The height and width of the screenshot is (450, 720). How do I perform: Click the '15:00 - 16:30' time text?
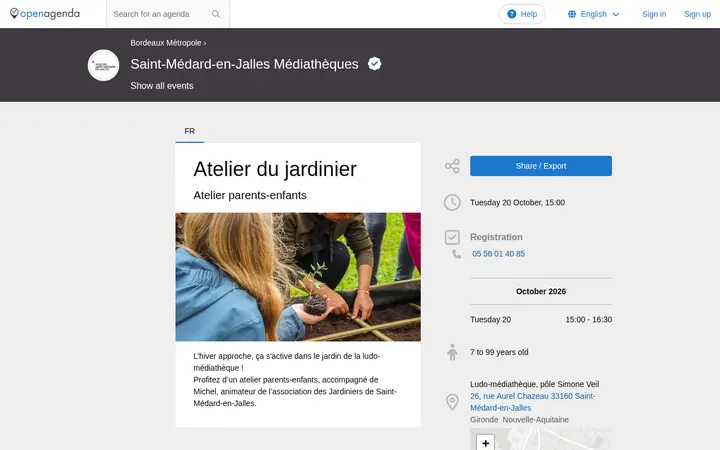coord(589,320)
